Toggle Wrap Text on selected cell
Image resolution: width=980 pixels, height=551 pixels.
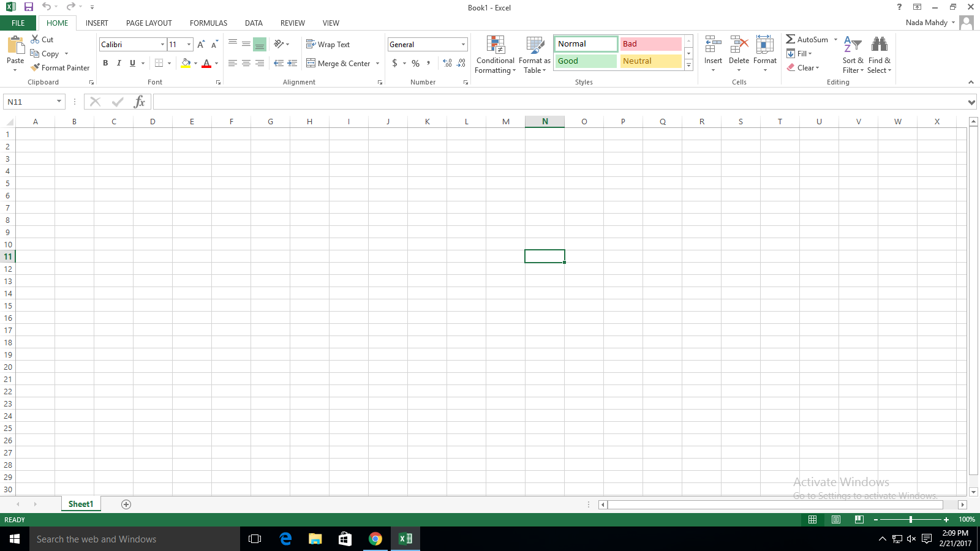[328, 45]
